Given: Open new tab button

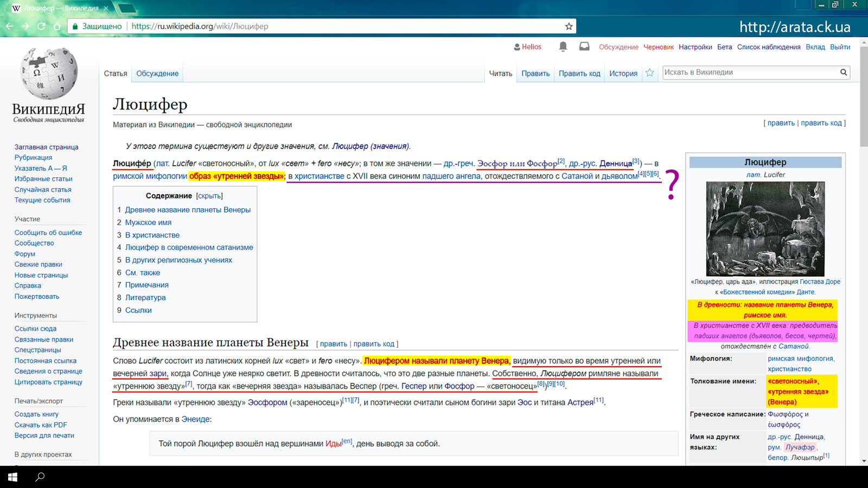Looking at the screenshot, I should click(x=126, y=8).
